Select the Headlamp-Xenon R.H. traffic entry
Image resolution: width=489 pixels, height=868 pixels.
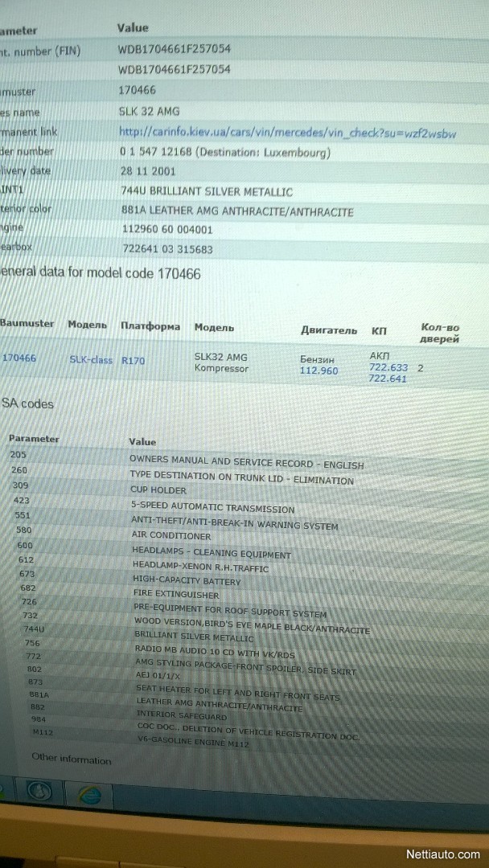point(200,569)
